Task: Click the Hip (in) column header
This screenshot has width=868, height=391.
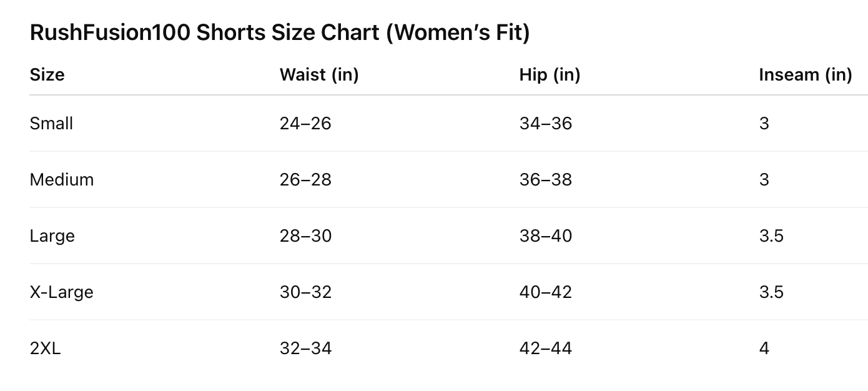Action: (x=550, y=75)
